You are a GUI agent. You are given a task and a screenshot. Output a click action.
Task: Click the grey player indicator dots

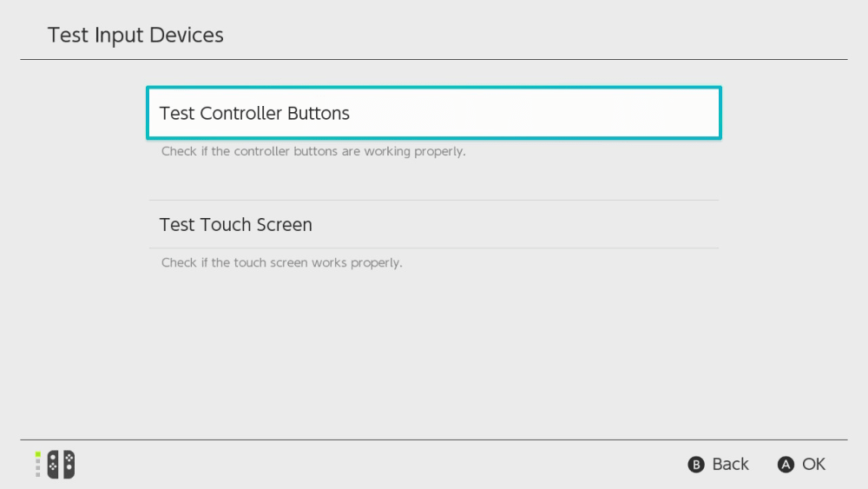point(38,468)
